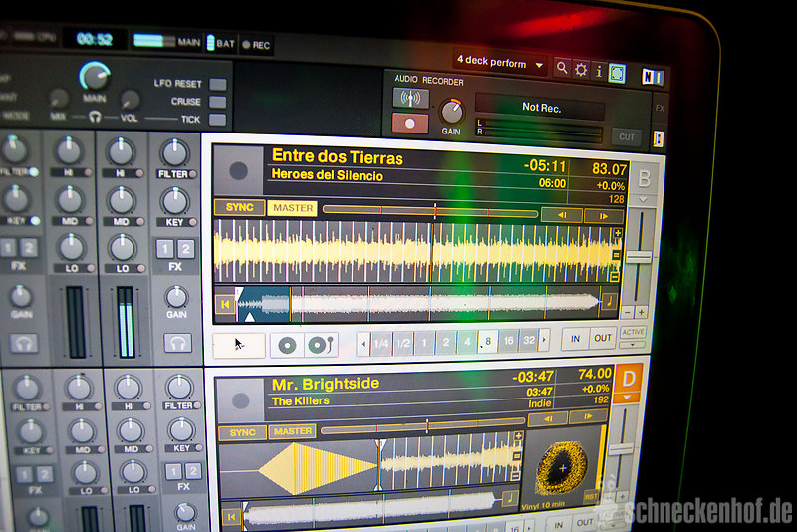Set loop IN point on deck B
The image size is (797, 532).
pyautogui.click(x=575, y=339)
